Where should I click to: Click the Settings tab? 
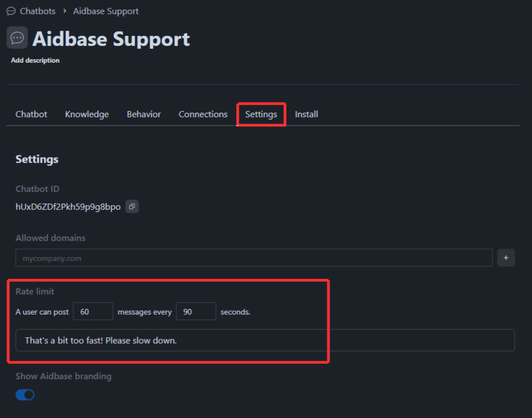(x=261, y=114)
